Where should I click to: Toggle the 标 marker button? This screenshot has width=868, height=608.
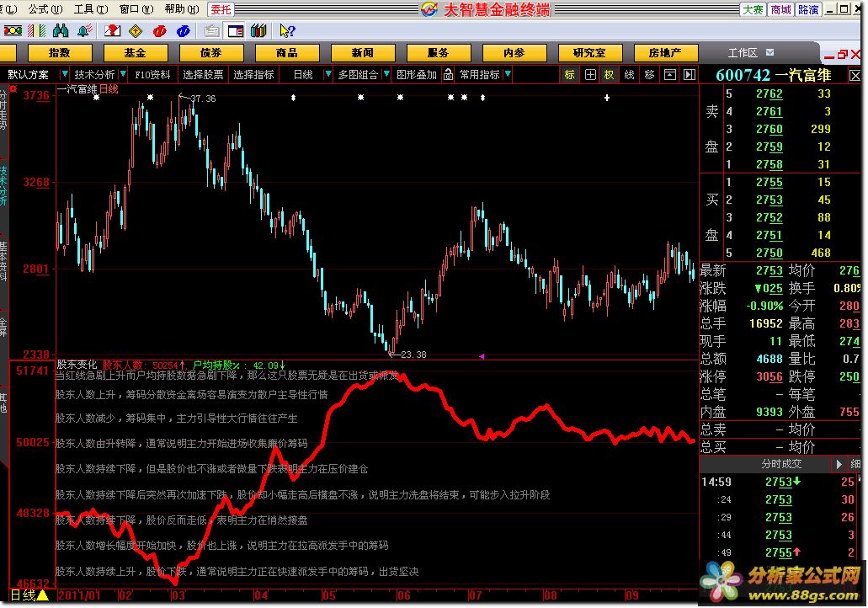(570, 74)
